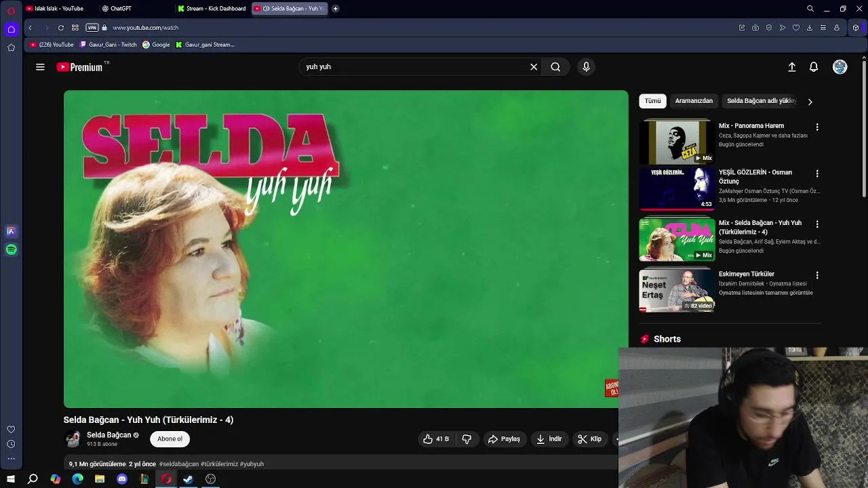
Task: Open Opera sidebar history clock icon
Action: pos(11,445)
